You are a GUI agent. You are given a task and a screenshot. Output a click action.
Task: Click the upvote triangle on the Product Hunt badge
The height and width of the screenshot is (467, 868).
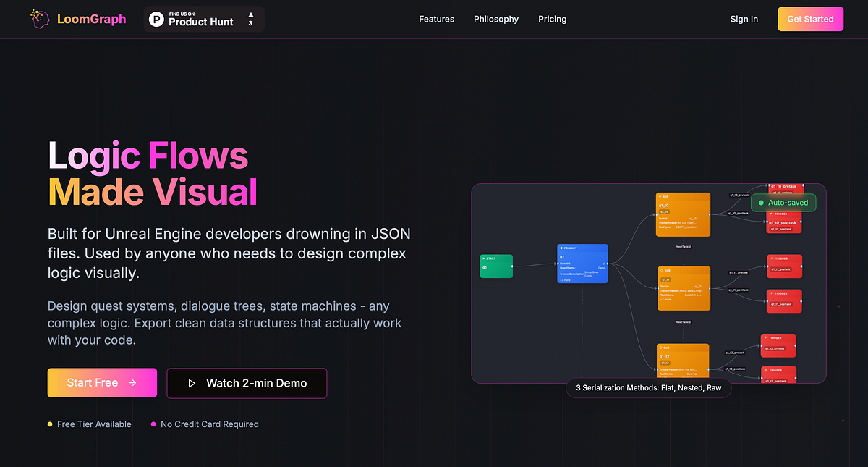pyautogui.click(x=251, y=16)
